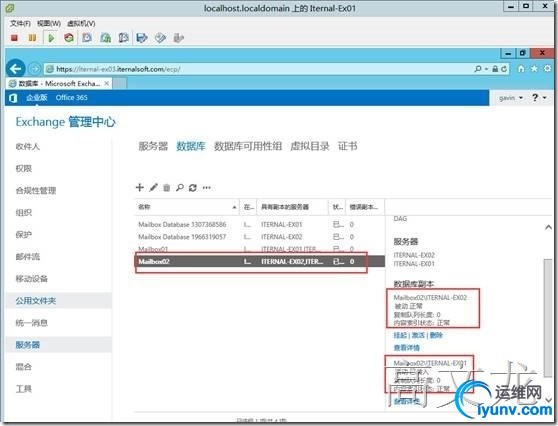Open 视图(W) menu
Screen dimensions: 558x426
point(49,23)
